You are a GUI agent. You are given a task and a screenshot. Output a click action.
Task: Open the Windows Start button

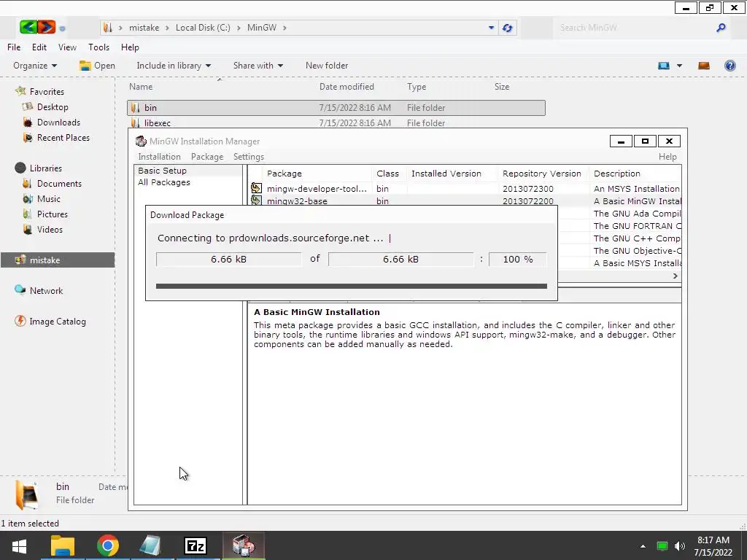point(19,545)
